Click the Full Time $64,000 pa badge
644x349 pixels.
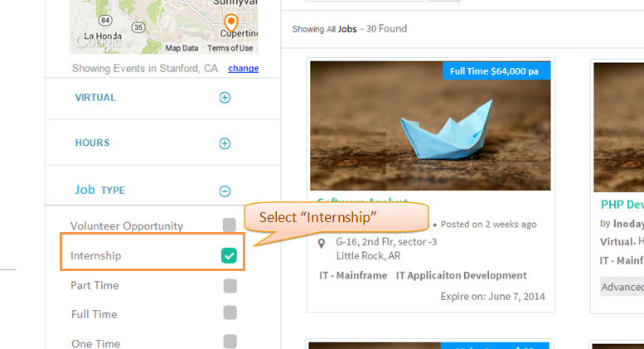coord(496,71)
